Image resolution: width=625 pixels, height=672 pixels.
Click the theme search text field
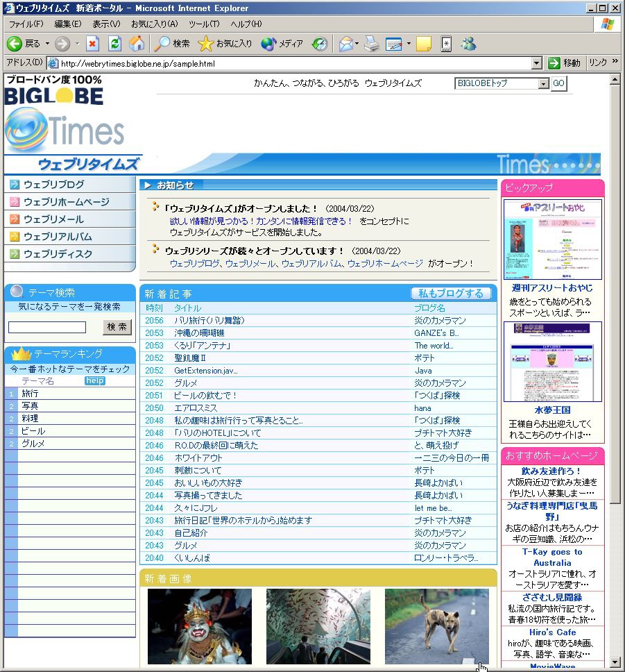pos(47,327)
